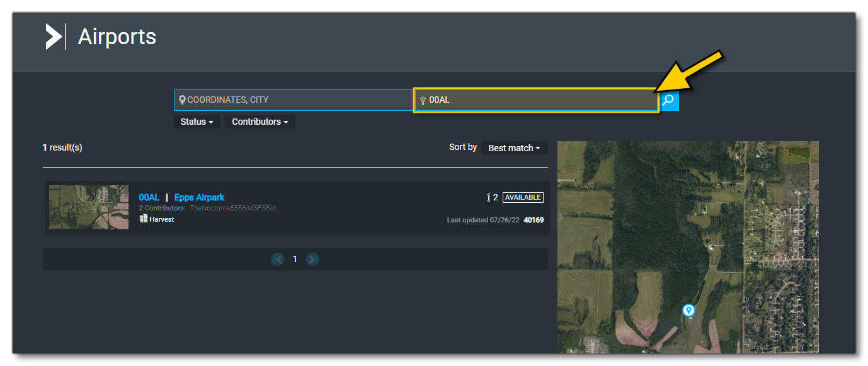The height and width of the screenshot is (366, 868).
Task: Click the magnifying glass search icon
Action: tap(669, 100)
